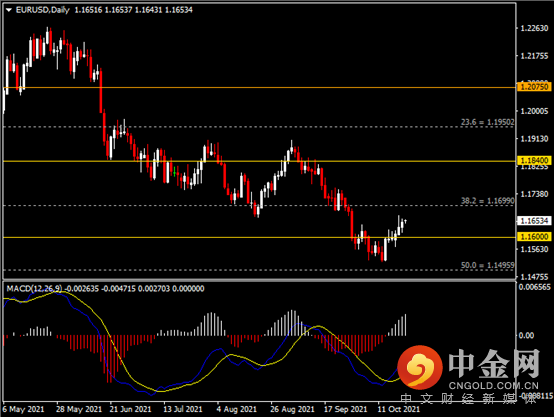Click the 1.22630 price scale value
554x417 pixels.
pyautogui.click(x=535, y=28)
